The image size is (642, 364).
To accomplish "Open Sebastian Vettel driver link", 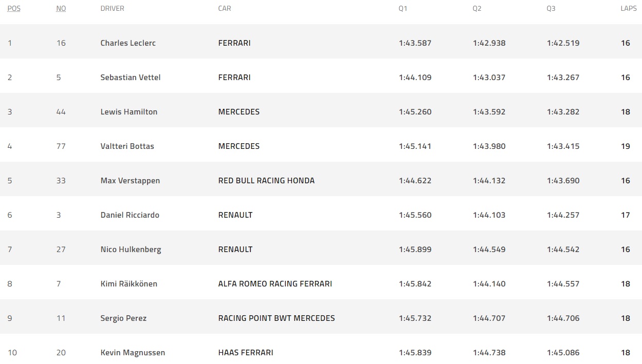I will point(131,78).
